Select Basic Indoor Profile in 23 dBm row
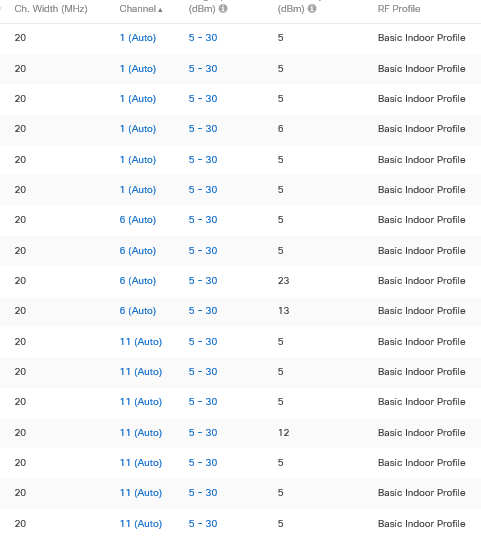The height and width of the screenshot is (539, 481). pos(422,280)
